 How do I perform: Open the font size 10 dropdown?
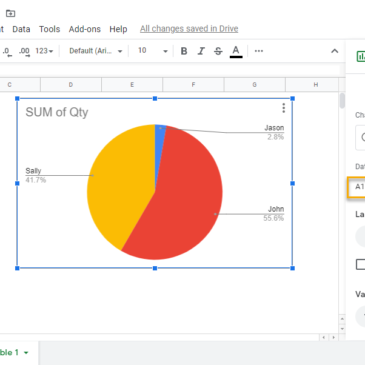point(153,51)
